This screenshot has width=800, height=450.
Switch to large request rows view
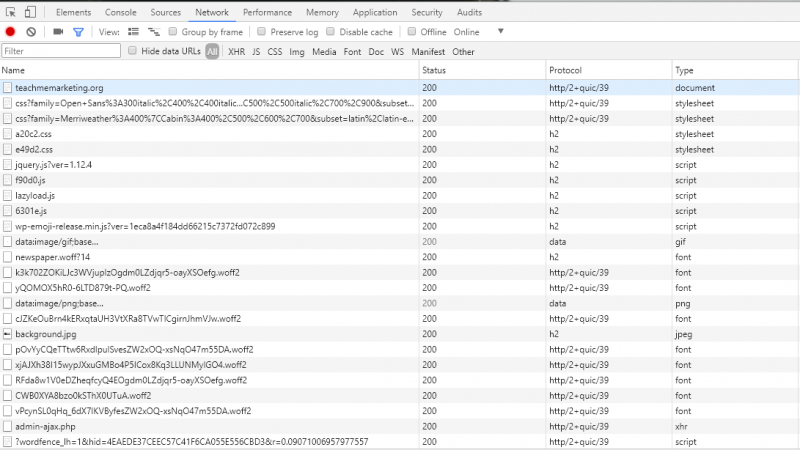[x=133, y=32]
